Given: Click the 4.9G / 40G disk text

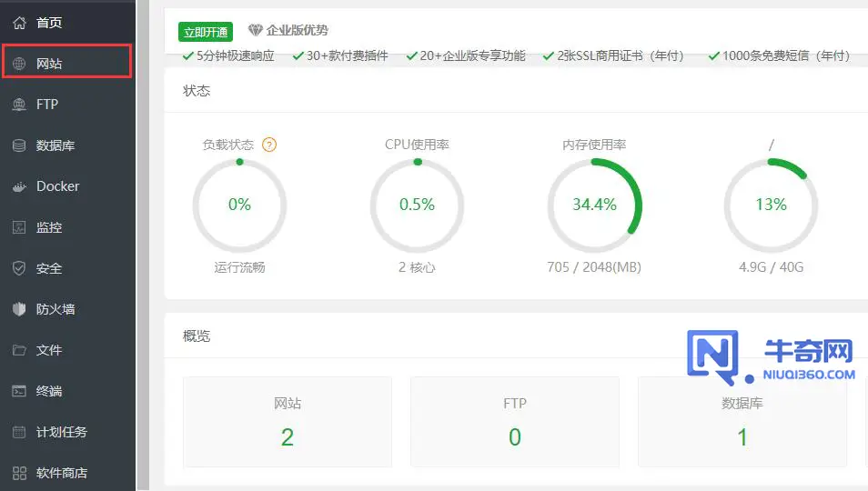Looking at the screenshot, I should pos(772,267).
